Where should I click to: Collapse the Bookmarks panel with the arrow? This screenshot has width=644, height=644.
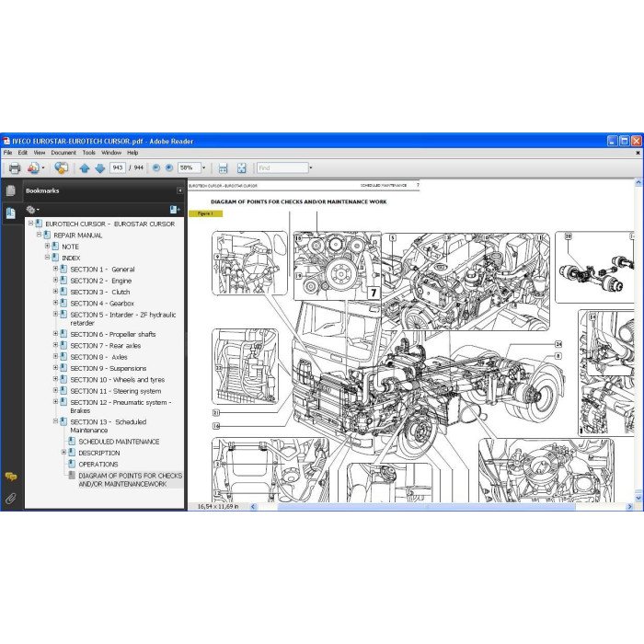coord(179,190)
